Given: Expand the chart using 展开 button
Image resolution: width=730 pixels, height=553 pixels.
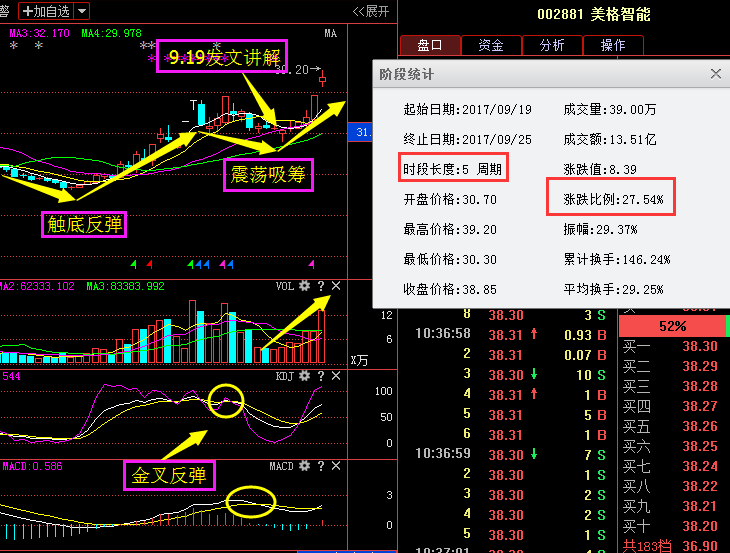Looking at the screenshot, I should click(371, 11).
